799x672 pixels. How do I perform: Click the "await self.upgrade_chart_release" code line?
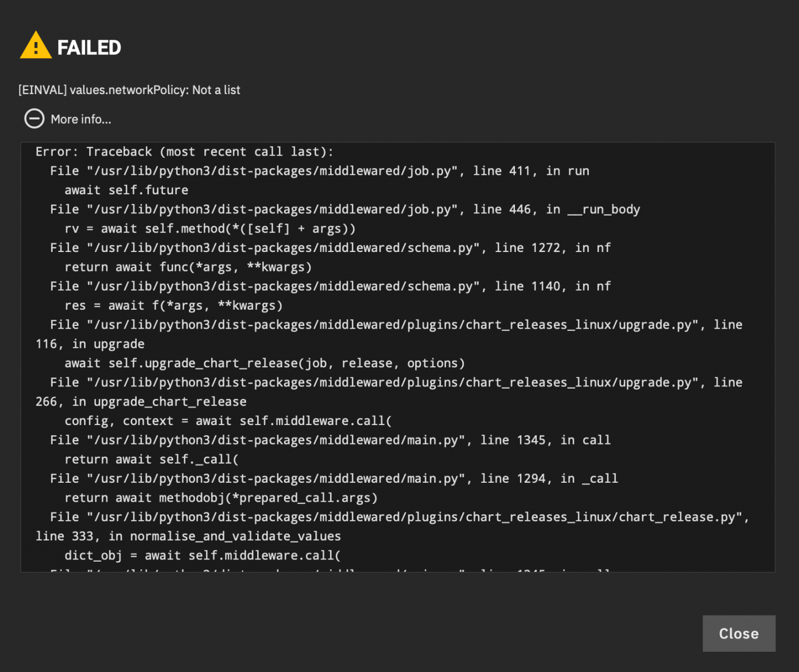coord(265,363)
